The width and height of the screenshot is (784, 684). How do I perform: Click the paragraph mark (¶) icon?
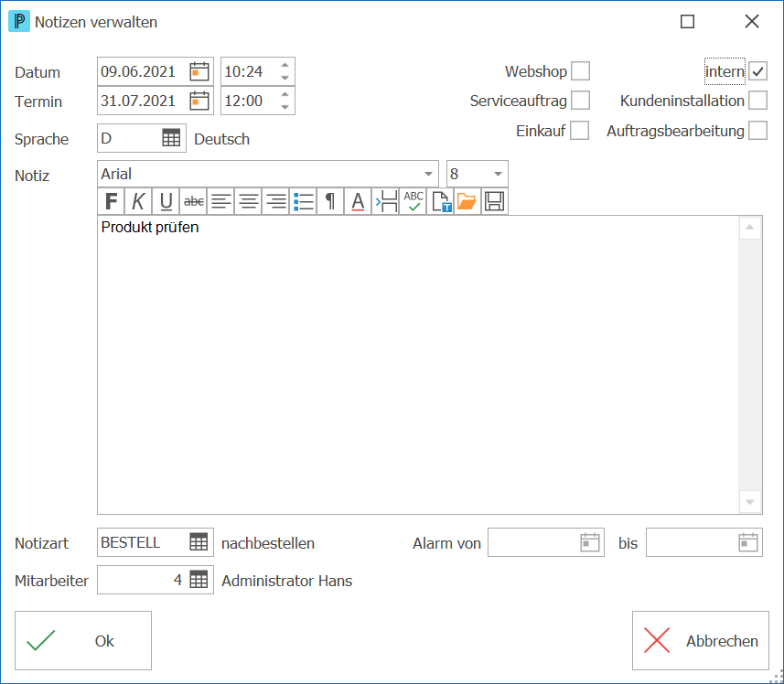[x=330, y=201]
